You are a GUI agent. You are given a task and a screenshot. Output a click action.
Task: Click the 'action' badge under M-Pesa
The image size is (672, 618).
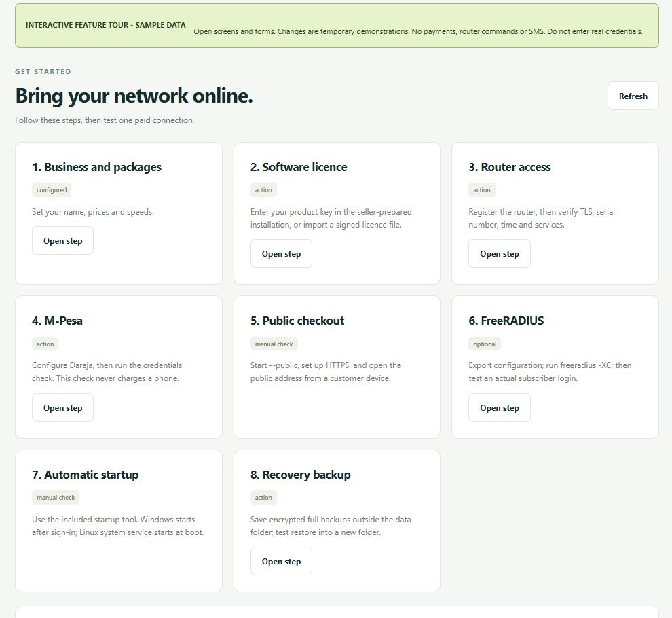pos(45,344)
